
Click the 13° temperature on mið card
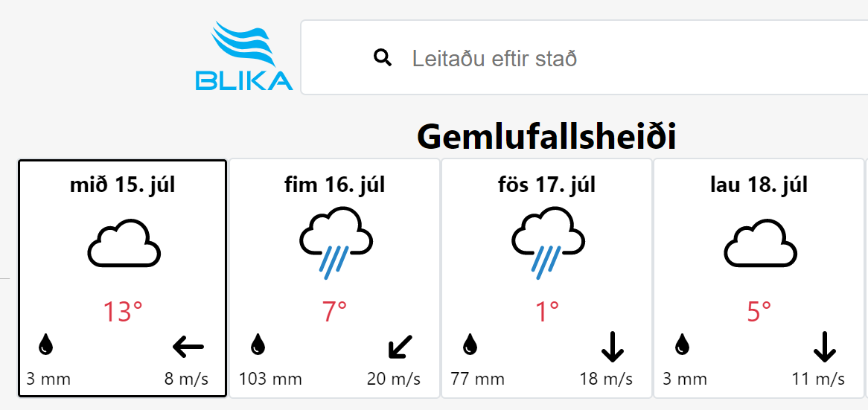pos(122,312)
